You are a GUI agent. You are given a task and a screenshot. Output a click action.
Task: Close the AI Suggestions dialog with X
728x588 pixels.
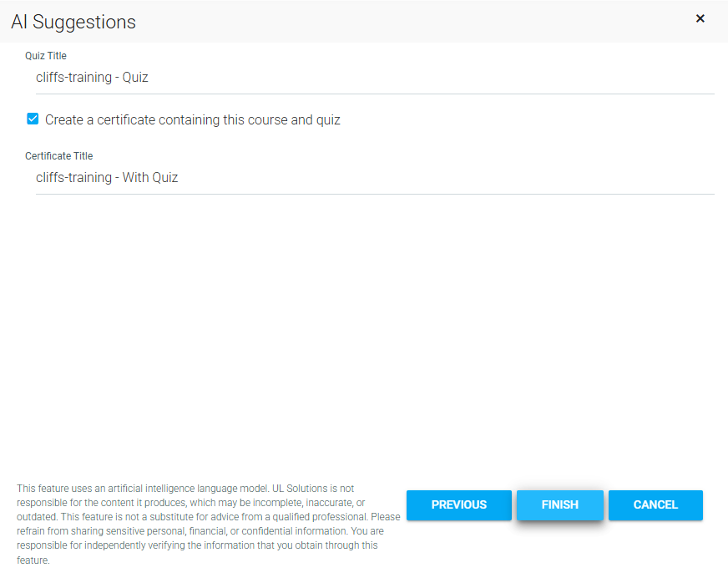point(700,18)
